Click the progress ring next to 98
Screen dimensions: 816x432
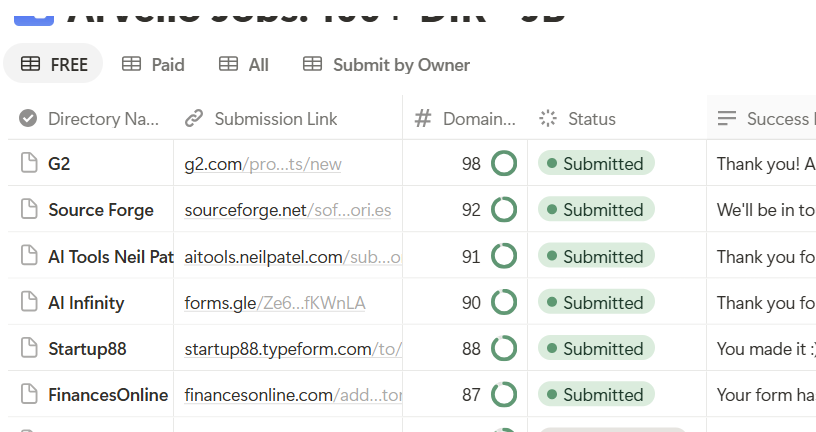[x=504, y=163]
